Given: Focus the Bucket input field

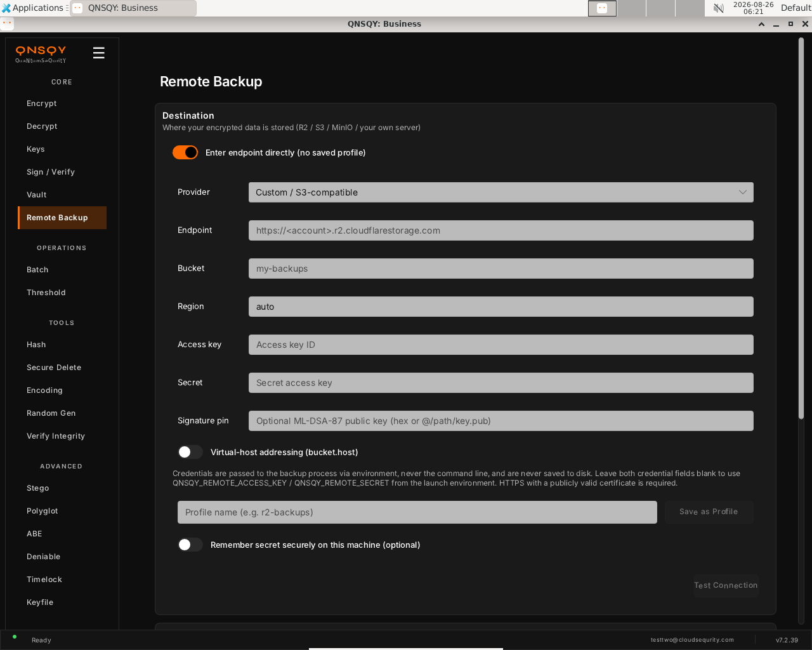Looking at the screenshot, I should coord(501,269).
